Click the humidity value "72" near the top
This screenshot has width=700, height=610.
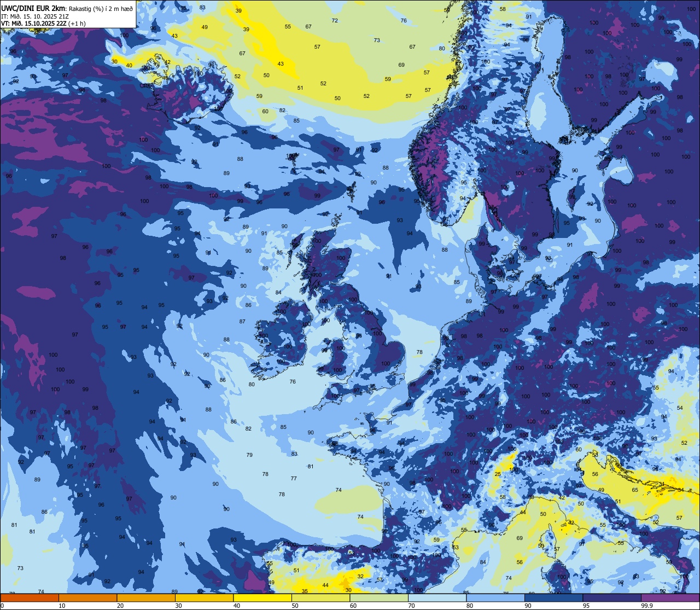[335, 21]
